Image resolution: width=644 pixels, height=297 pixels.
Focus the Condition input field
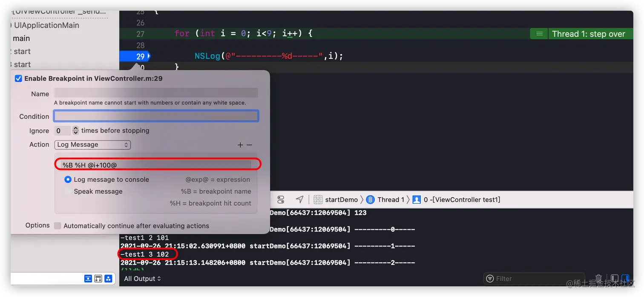[156, 116]
